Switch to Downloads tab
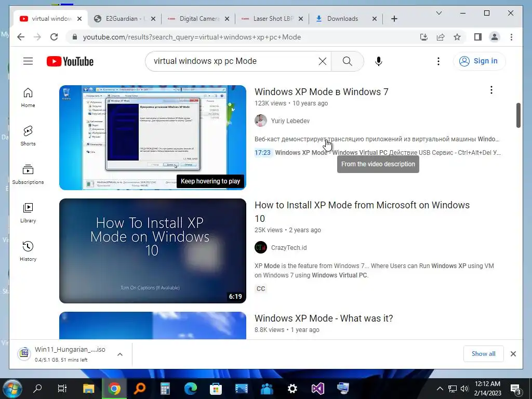 342,19
